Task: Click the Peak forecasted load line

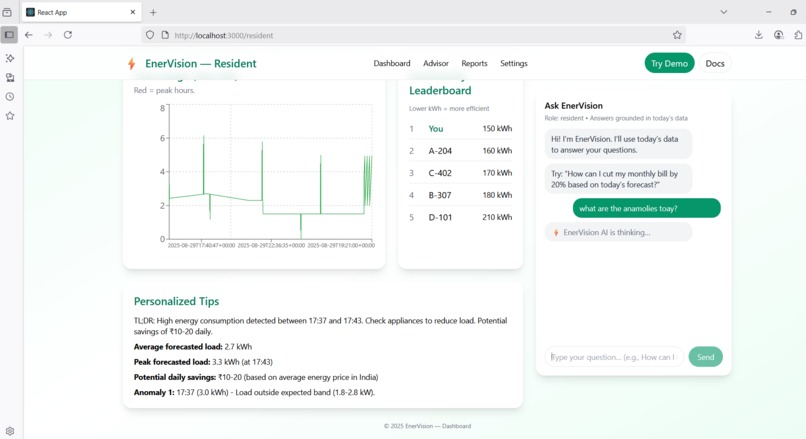Action: click(204, 362)
